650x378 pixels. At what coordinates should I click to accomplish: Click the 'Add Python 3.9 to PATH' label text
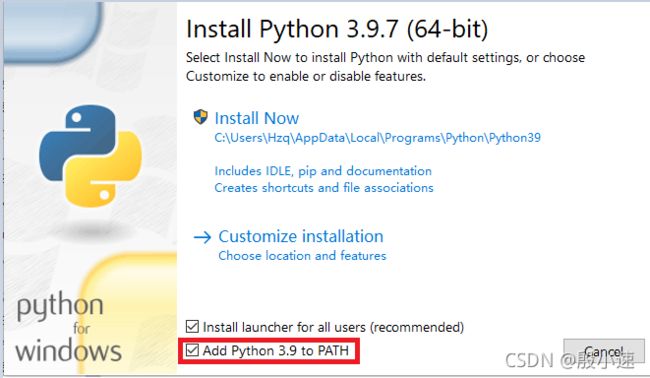(x=276, y=351)
